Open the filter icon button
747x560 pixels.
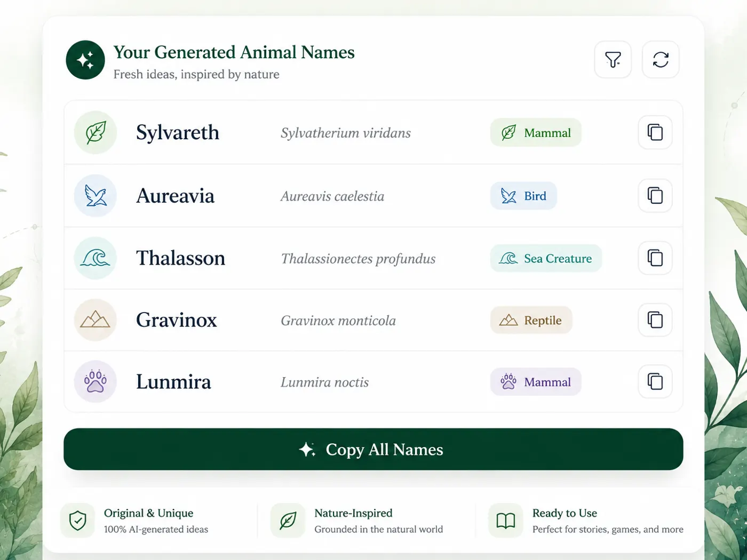(x=613, y=60)
